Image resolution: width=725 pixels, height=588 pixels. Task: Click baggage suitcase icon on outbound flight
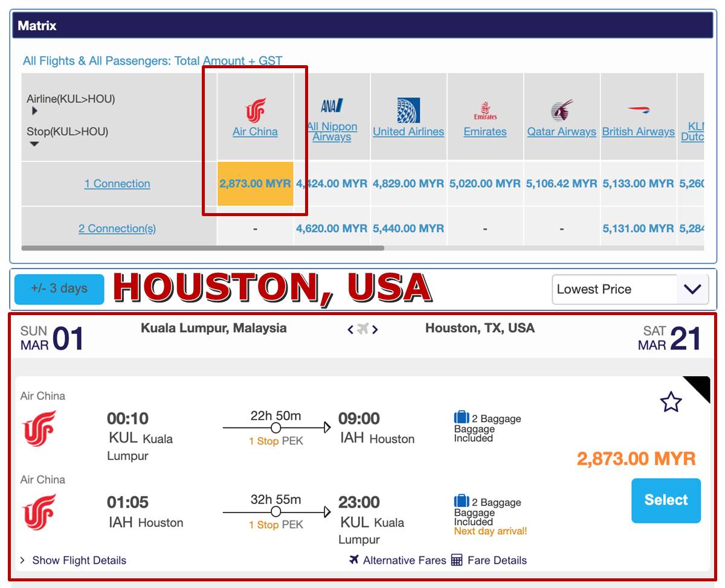pyautogui.click(x=462, y=417)
